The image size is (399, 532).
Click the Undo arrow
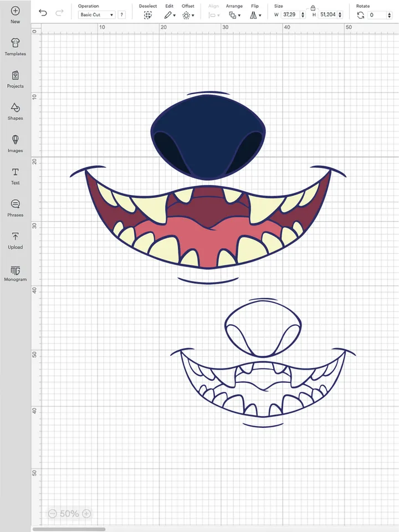coord(43,13)
